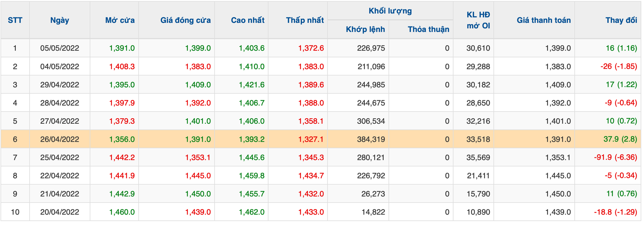
Task: Click the low price 1,327.1
Action: click(311, 139)
